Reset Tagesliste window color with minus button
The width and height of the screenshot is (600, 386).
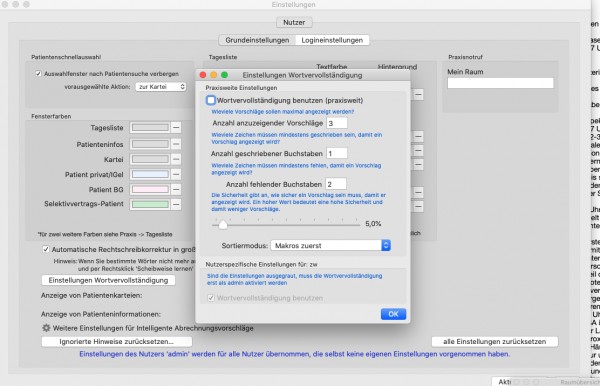(176, 128)
